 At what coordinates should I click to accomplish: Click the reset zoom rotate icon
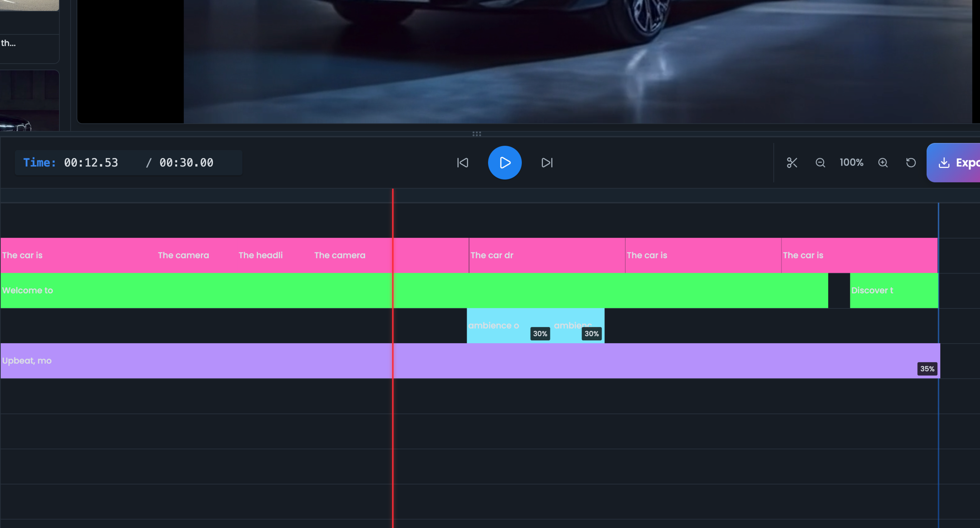[911, 163]
